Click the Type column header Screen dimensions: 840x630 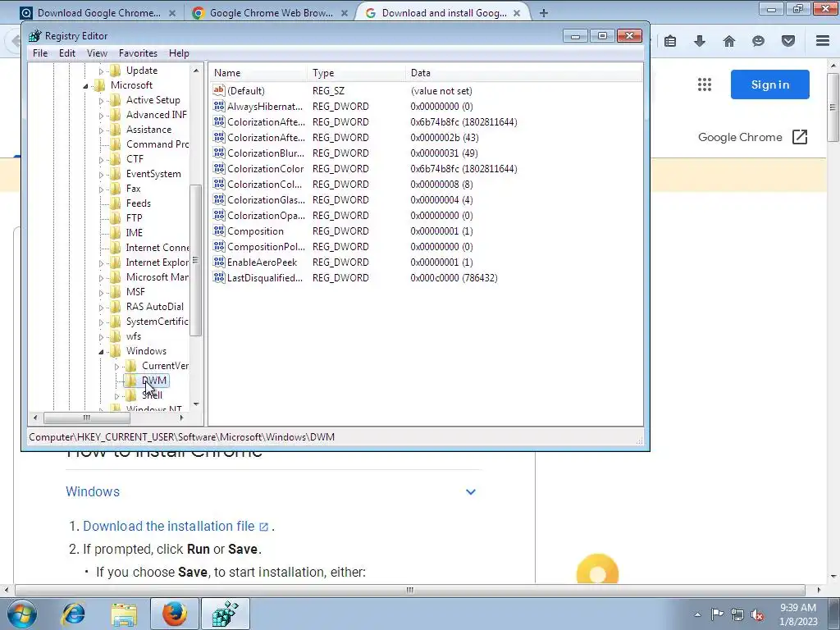[x=356, y=73]
